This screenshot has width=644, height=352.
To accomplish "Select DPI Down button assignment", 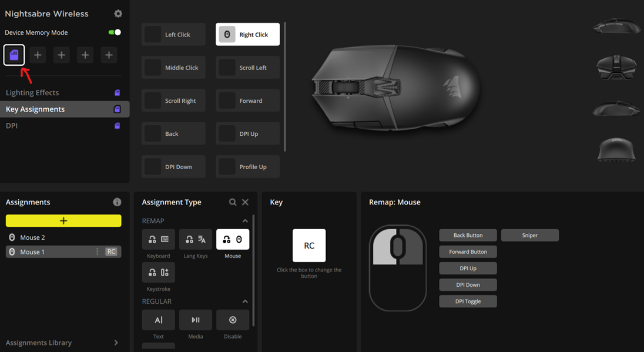I will click(x=173, y=167).
